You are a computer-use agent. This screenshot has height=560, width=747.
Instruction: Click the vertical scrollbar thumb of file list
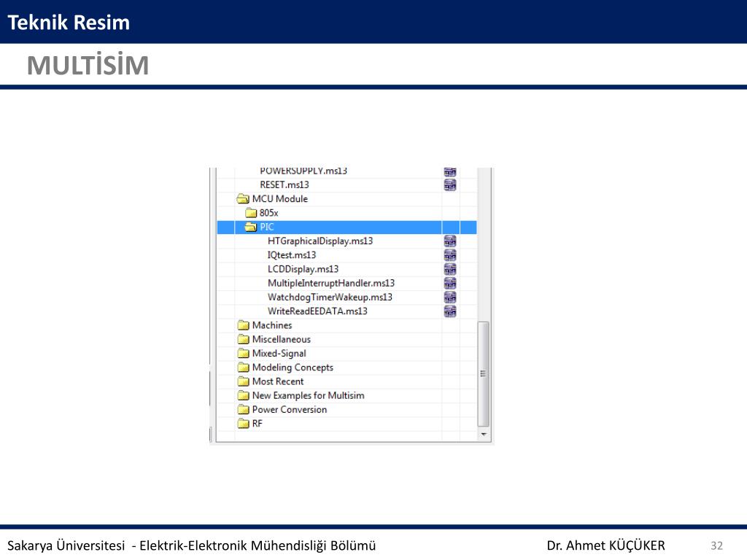click(483, 374)
